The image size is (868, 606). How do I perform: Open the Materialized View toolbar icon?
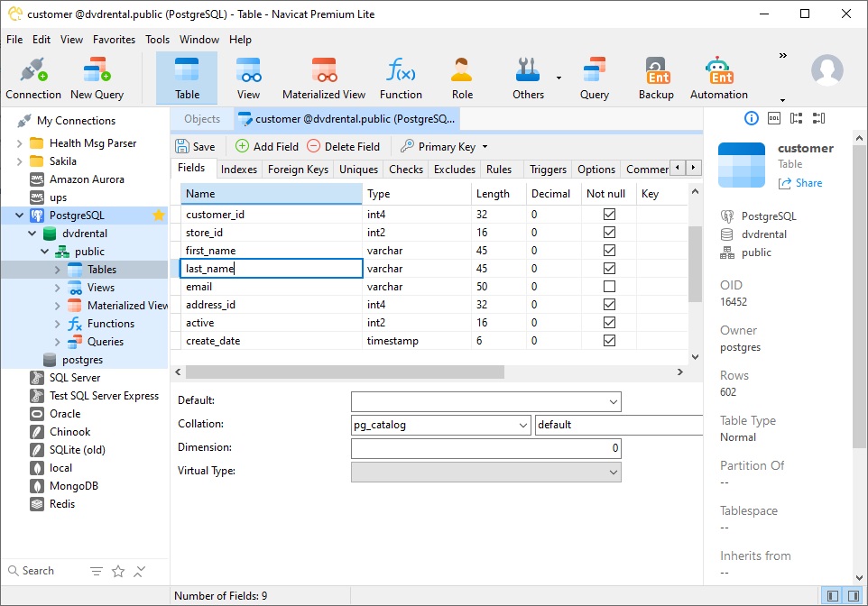(324, 69)
